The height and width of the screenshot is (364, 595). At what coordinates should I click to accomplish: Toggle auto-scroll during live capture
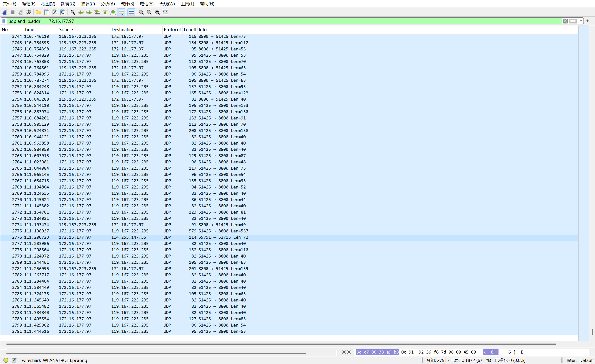point(121,12)
